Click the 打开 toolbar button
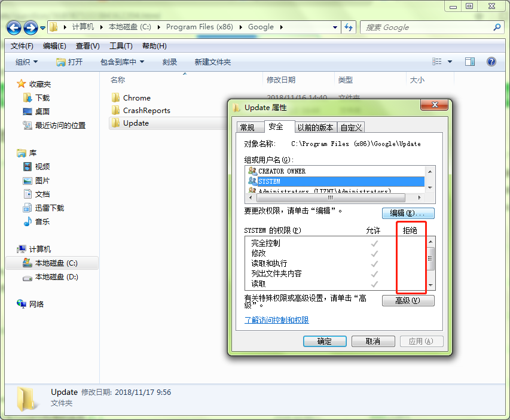Screen dimensions: 510x420 (x=69, y=62)
